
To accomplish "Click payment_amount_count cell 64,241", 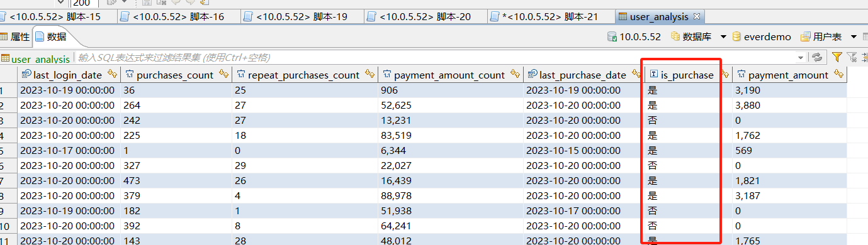I will pos(450,226).
